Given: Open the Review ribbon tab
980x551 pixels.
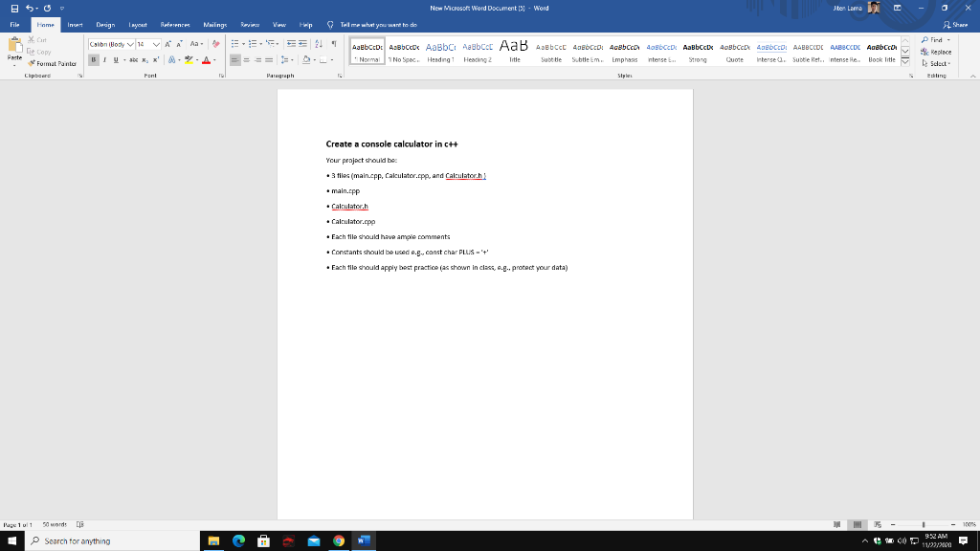Looking at the screenshot, I should point(251,25).
